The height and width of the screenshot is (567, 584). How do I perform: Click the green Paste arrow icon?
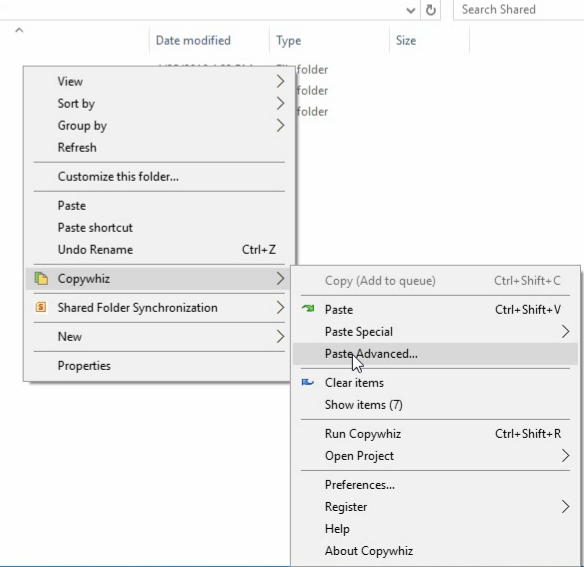(308, 309)
